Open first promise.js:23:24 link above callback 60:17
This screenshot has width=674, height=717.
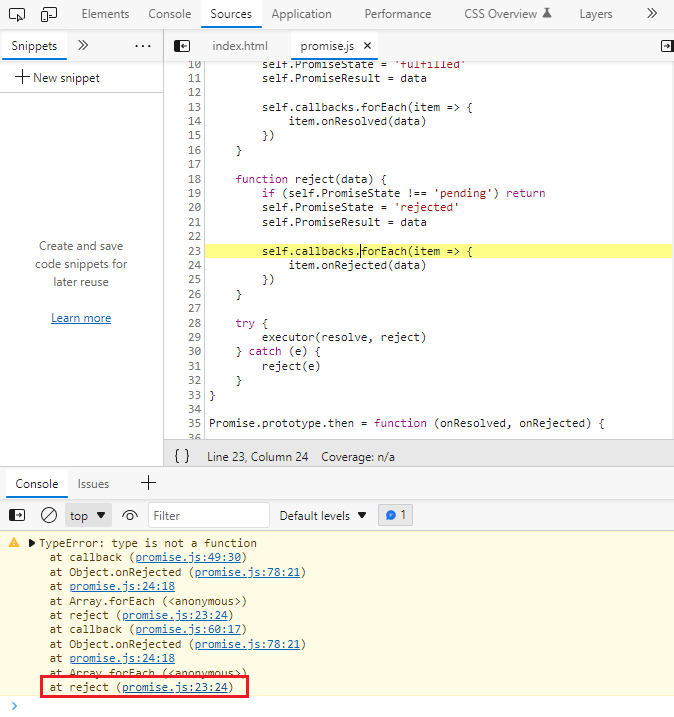[x=175, y=615]
